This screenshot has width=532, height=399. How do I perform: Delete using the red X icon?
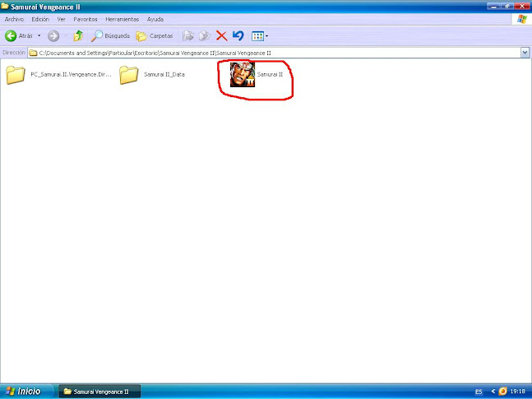tap(221, 35)
